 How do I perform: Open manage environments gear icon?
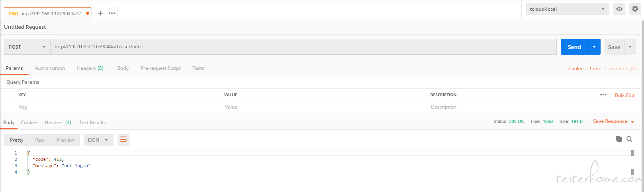tap(635, 9)
